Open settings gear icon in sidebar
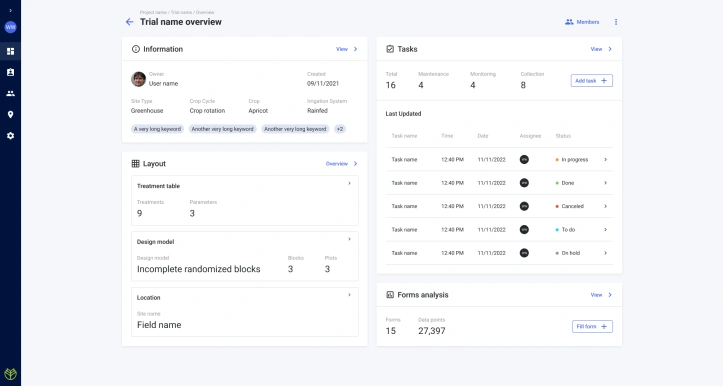 [x=10, y=136]
